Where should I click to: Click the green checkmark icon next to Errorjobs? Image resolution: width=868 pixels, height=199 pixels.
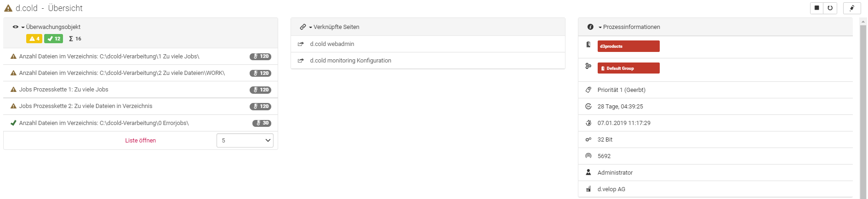(x=13, y=123)
